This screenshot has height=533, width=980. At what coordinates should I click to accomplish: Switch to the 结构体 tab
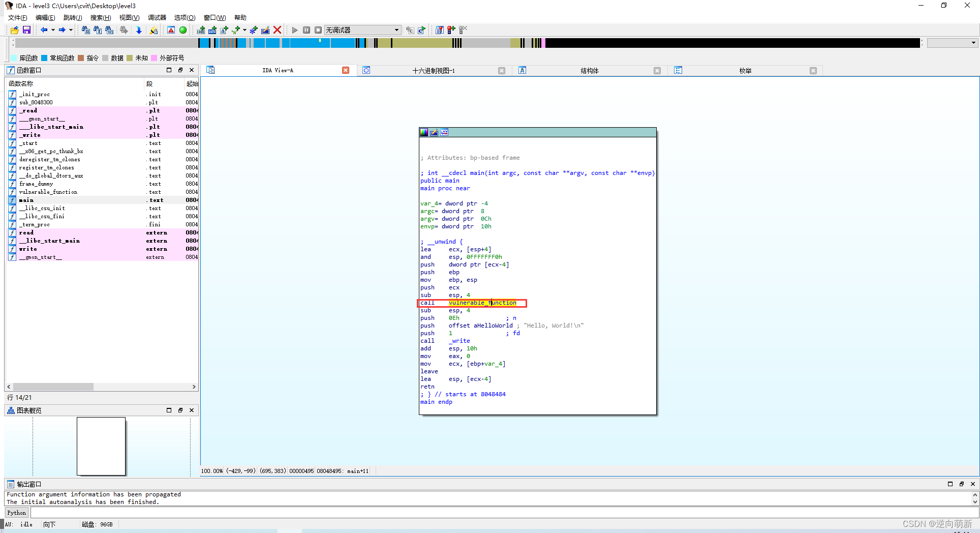590,71
